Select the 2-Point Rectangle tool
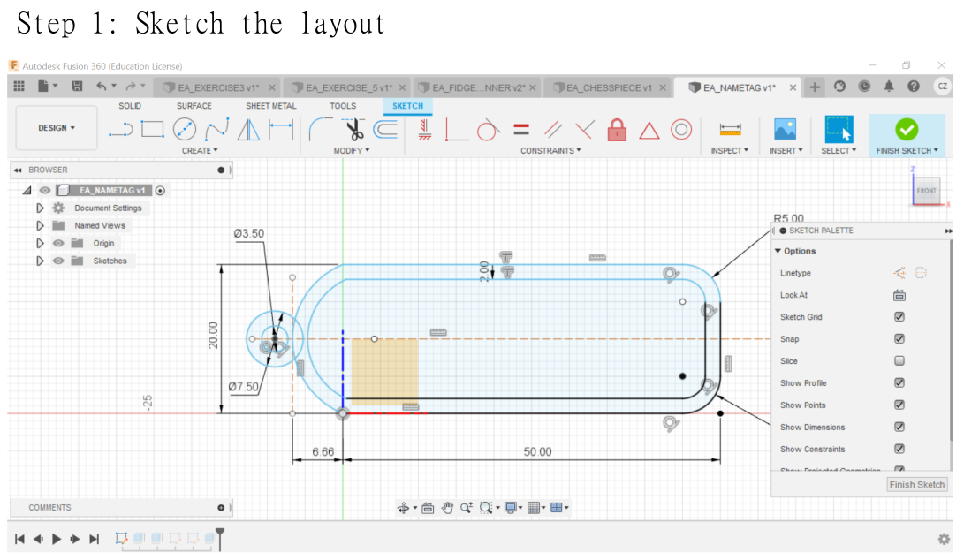 coord(154,129)
